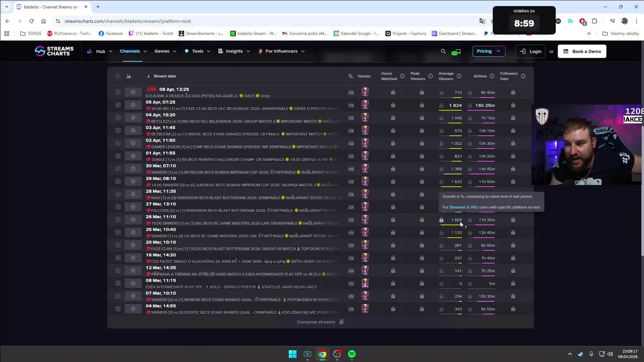Check the 02 Apr 11:50 stream checkbox
Screen dimensions: 644x362
click(118, 143)
